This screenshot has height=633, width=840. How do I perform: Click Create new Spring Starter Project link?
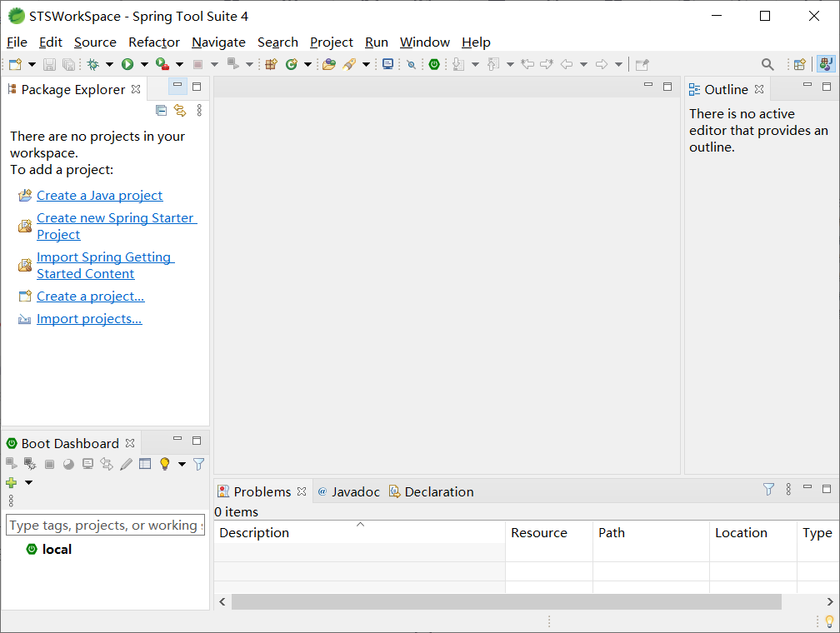pyautogui.click(x=117, y=226)
